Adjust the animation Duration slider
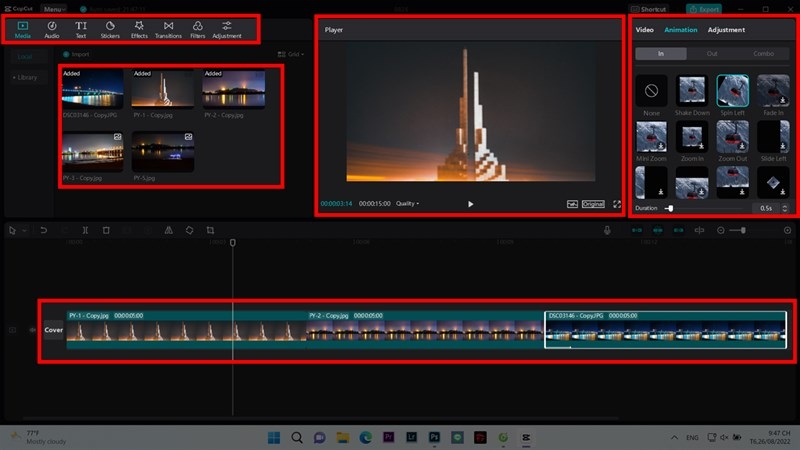Viewport: 800px width, 450px height. [669, 208]
